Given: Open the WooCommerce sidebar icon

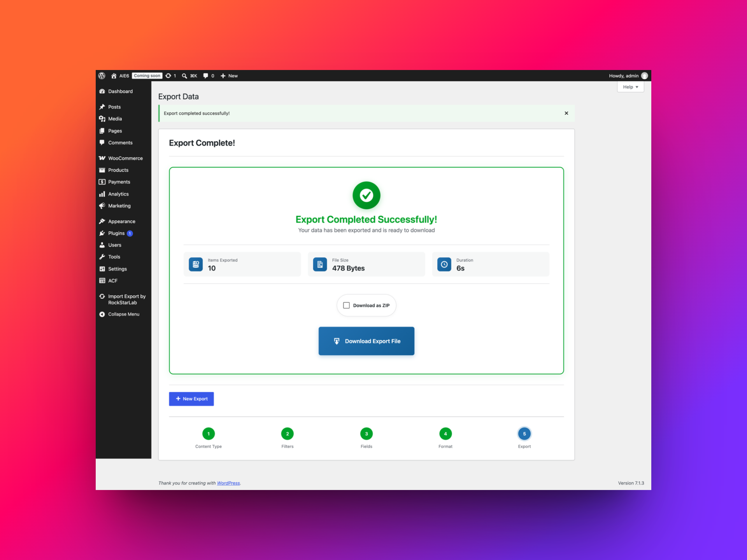Looking at the screenshot, I should [x=102, y=158].
